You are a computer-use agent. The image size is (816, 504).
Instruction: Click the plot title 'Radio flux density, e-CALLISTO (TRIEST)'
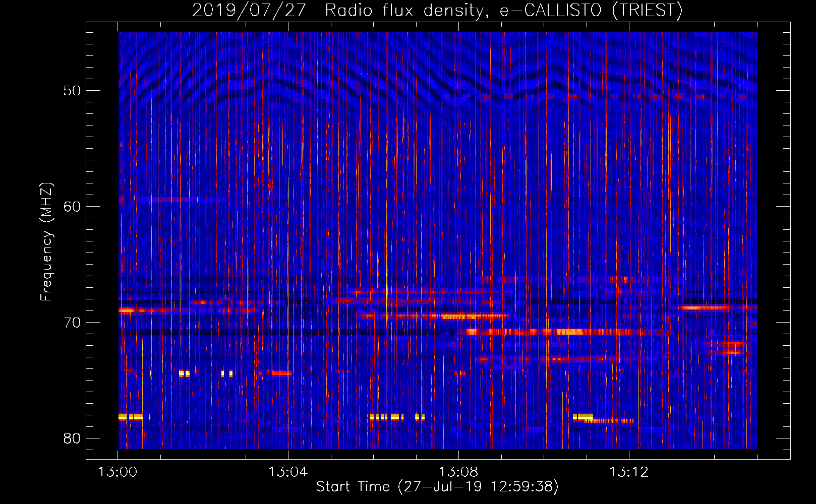click(x=504, y=10)
